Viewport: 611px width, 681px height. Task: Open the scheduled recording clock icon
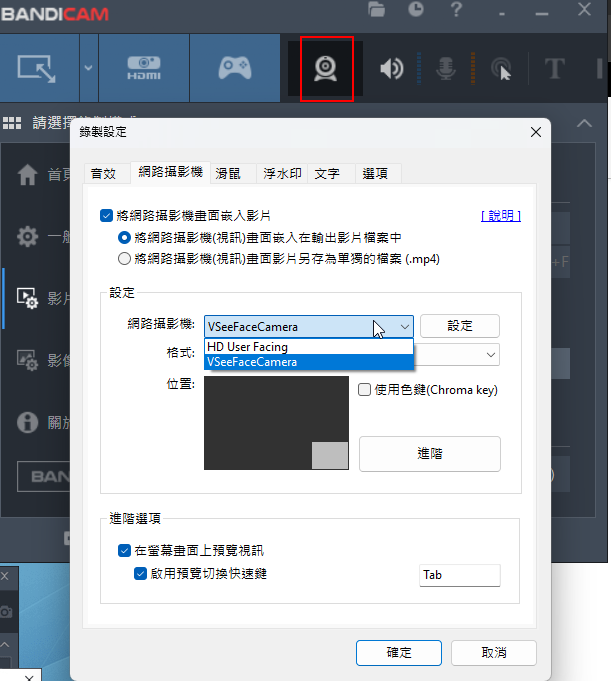[x=416, y=9]
